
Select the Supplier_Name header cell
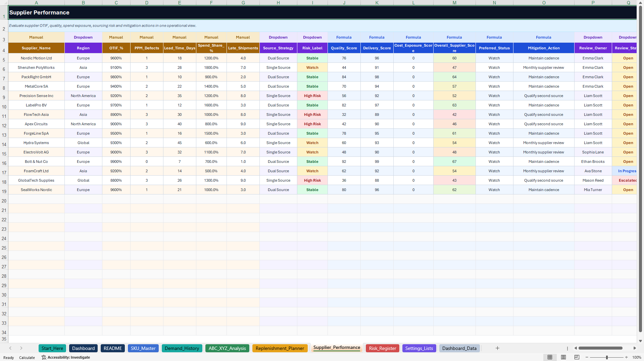[x=36, y=48]
